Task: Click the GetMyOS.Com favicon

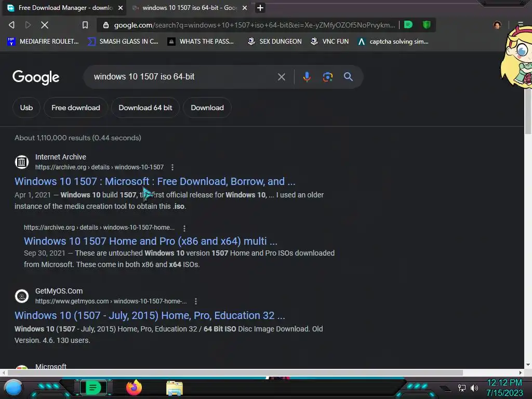Action: pyautogui.click(x=22, y=296)
